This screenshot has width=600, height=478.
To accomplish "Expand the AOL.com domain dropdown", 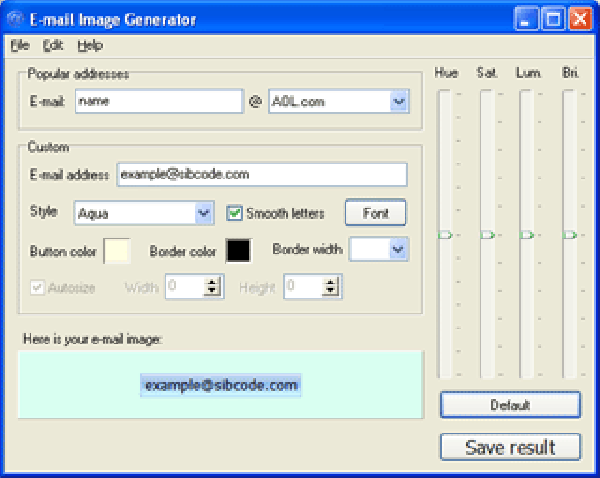I will pyautogui.click(x=399, y=101).
